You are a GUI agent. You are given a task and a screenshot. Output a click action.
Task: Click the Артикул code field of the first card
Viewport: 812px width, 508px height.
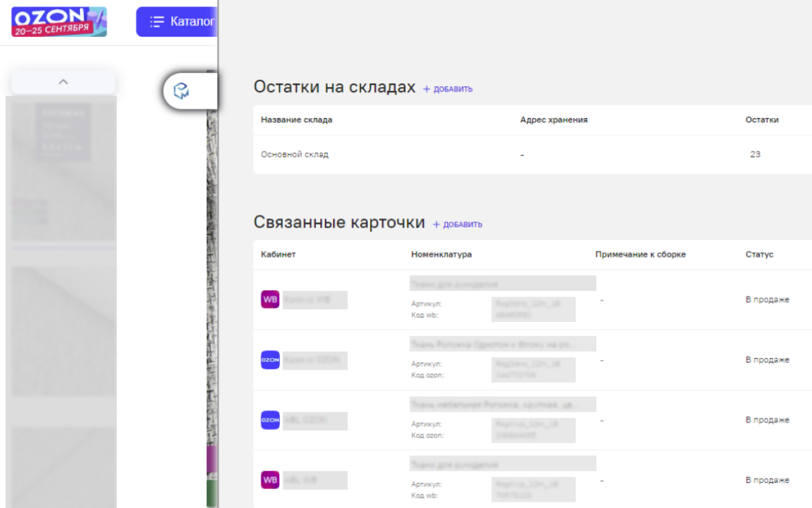533,309
